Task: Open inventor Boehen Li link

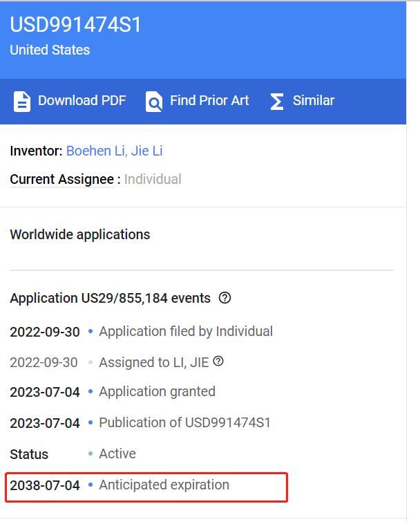Action: (97, 151)
